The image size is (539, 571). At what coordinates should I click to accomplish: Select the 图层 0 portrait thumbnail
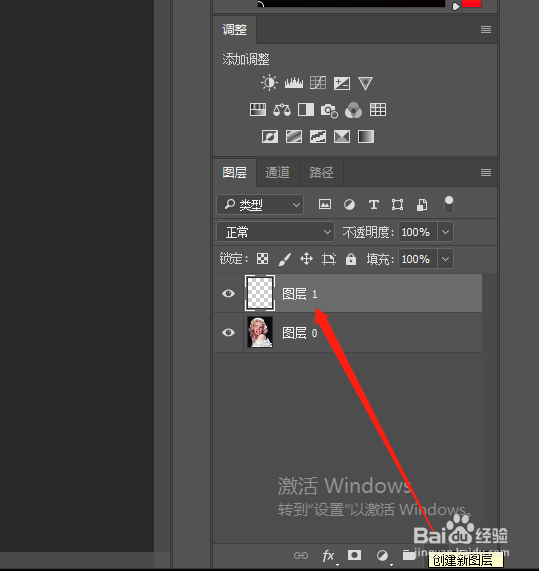tap(260, 332)
